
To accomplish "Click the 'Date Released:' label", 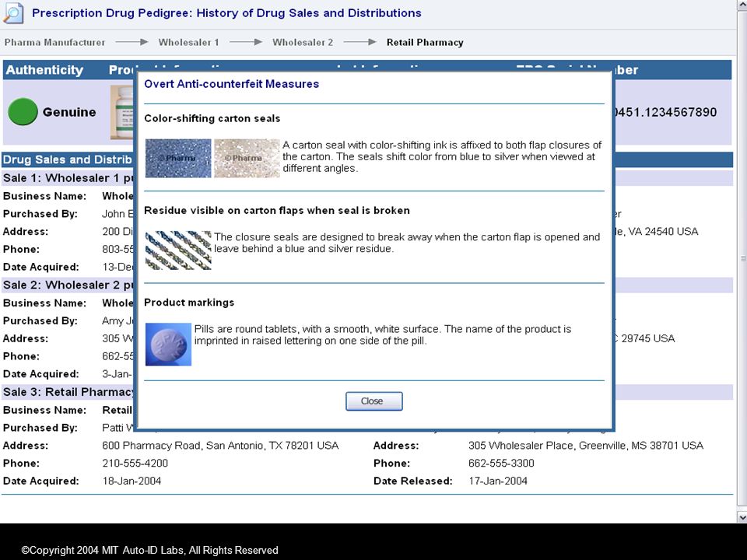I will 413,481.
